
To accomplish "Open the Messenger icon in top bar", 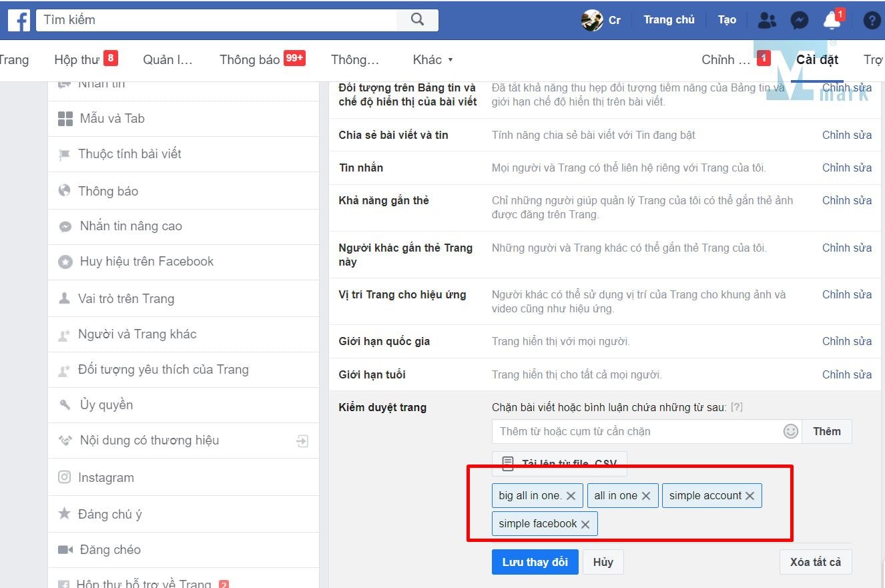I will [x=799, y=20].
